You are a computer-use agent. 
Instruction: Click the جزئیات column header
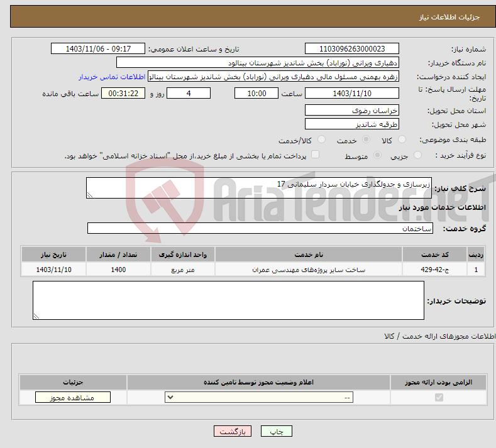73,382
